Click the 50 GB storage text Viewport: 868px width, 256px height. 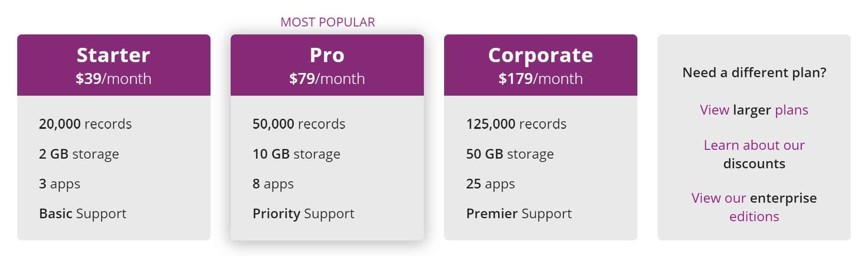[510, 154]
